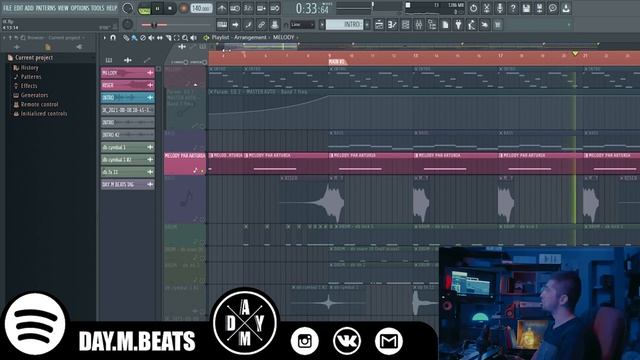Click the step edit arrow icon
640x360 pixels.
pyautogui.click(x=235, y=25)
